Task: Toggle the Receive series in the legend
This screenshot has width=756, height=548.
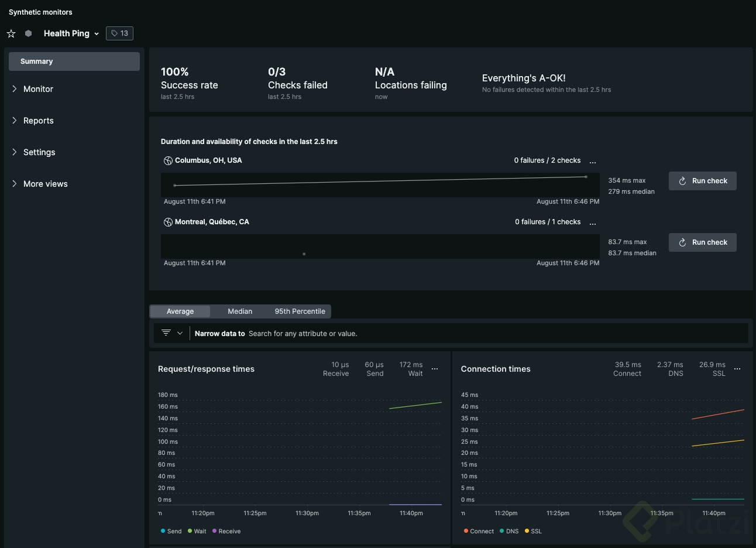Action: pyautogui.click(x=226, y=532)
